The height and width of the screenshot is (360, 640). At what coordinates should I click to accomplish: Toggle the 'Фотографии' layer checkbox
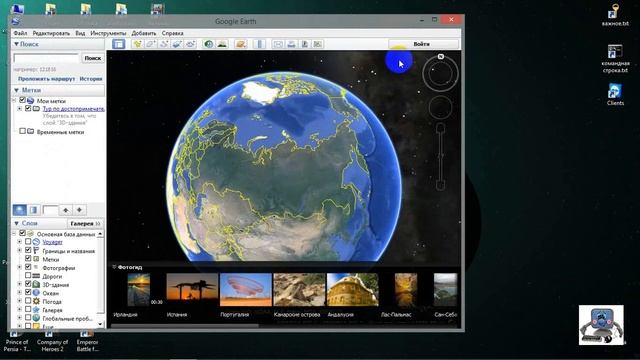(28, 267)
